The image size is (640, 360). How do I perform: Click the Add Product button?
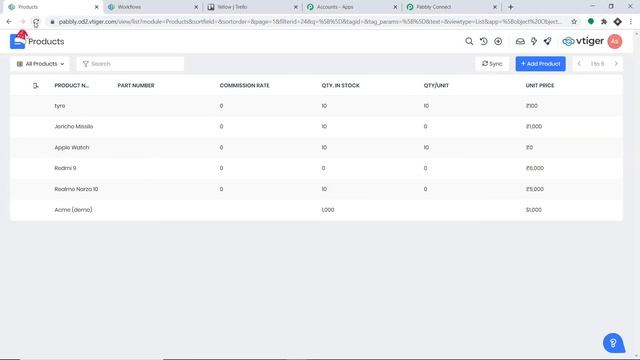(540, 64)
